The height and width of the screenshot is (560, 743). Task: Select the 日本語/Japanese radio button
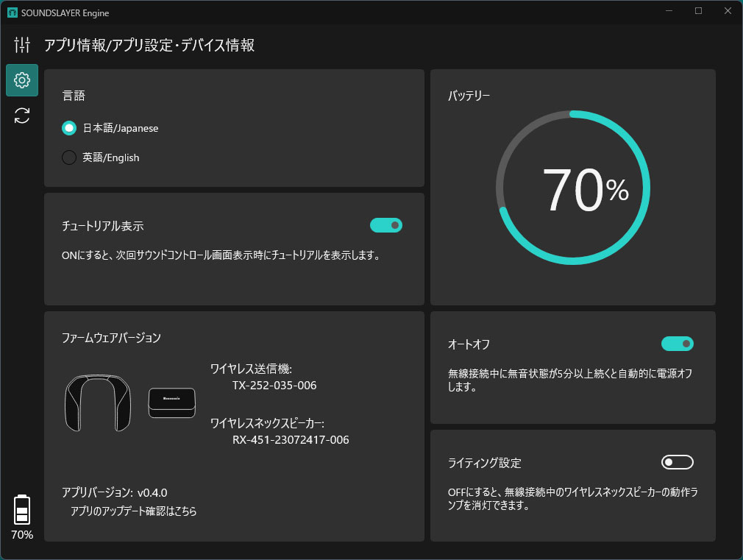pyautogui.click(x=69, y=128)
